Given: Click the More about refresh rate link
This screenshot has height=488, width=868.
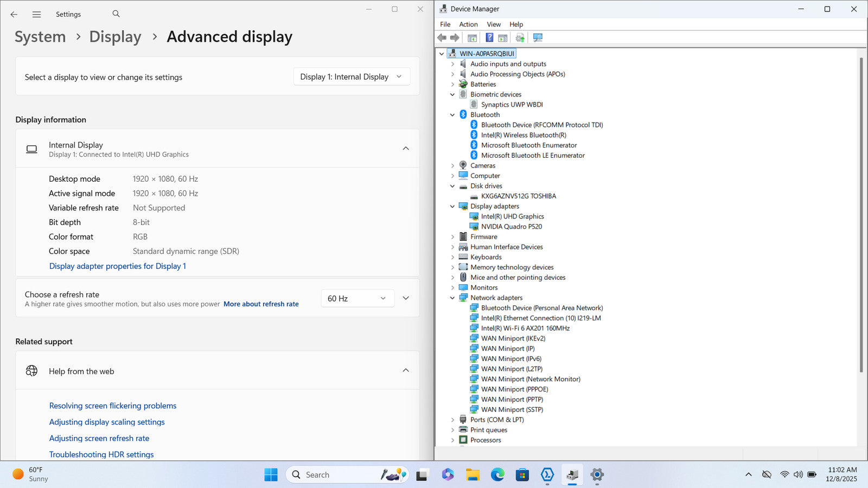Looking at the screenshot, I should 261,304.
